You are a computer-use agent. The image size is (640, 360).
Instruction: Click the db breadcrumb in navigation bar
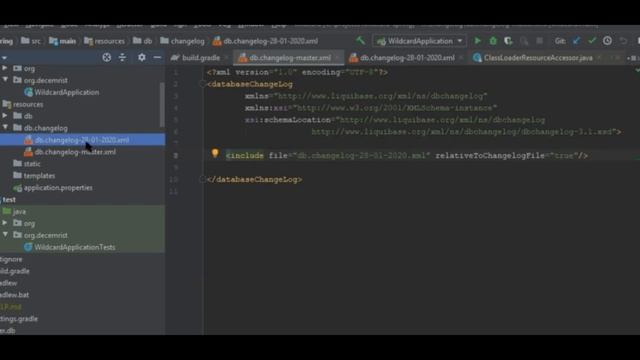(x=142, y=41)
